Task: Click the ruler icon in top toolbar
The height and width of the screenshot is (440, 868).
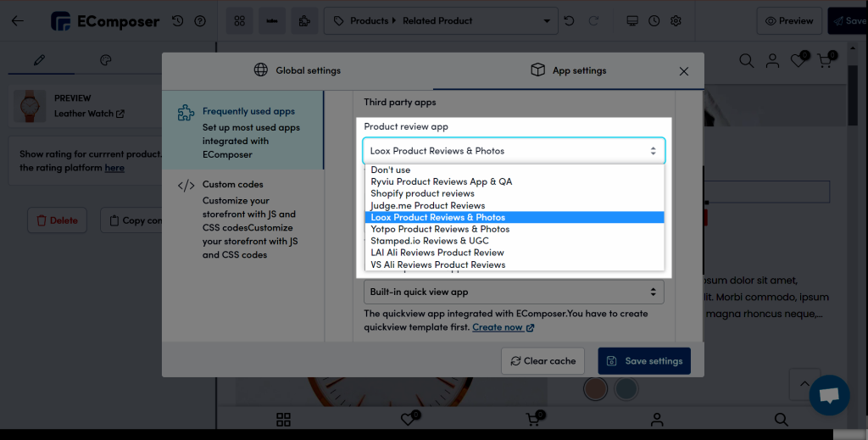Action: [272, 21]
